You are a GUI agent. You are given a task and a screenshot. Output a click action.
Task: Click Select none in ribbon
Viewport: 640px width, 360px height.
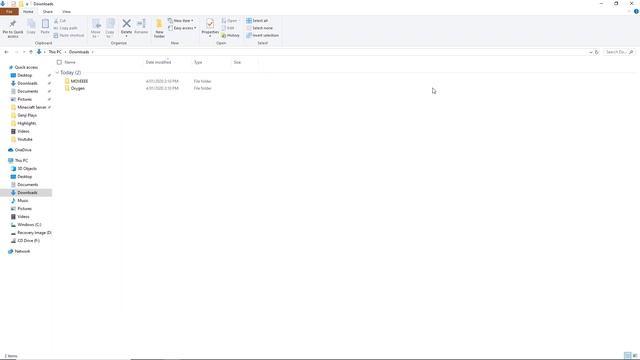(x=260, y=28)
